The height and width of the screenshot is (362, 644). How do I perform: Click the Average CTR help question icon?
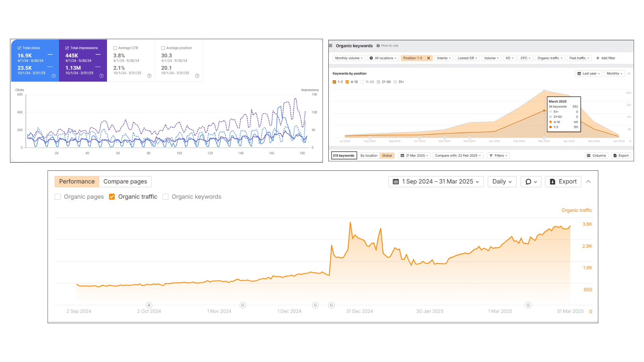click(x=149, y=76)
